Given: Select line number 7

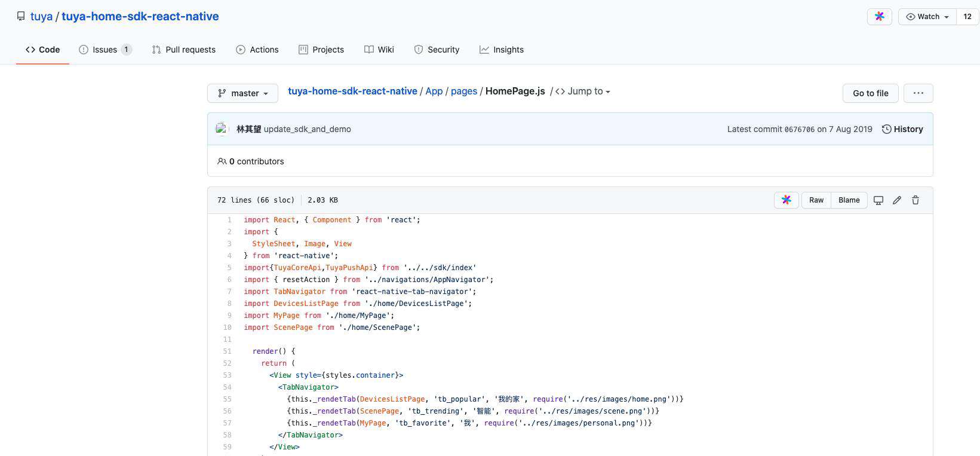Looking at the screenshot, I should click(229, 292).
